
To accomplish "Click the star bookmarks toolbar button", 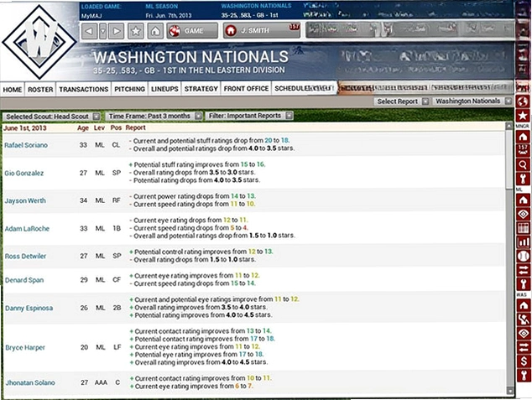I will pyautogui.click(x=136, y=31).
